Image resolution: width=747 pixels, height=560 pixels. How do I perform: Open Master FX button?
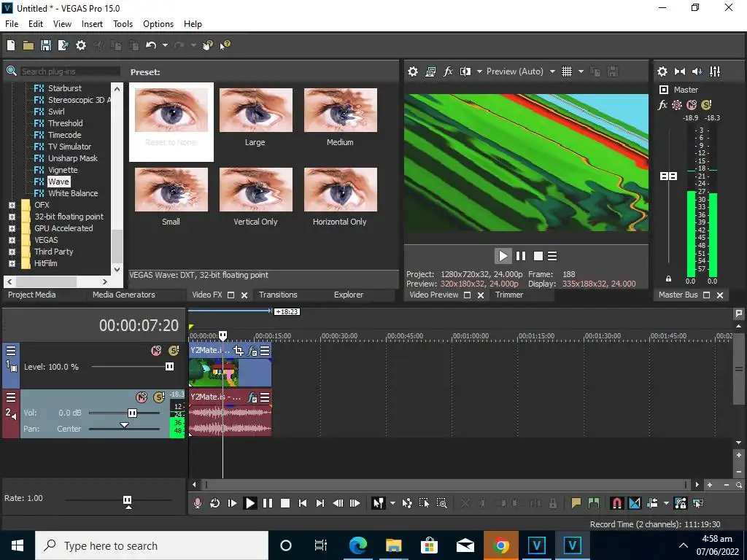pyautogui.click(x=662, y=105)
